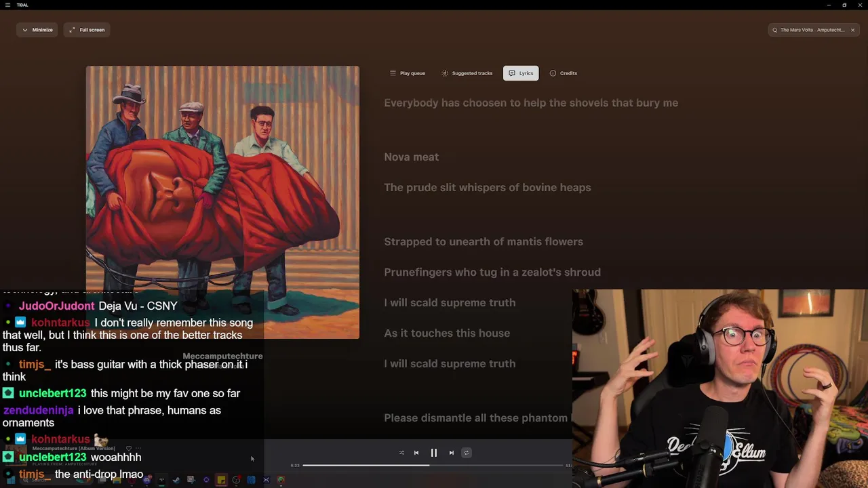Screen dimensions: 868x488
Task: Click the Amputechture album cover art
Action: pos(222,202)
